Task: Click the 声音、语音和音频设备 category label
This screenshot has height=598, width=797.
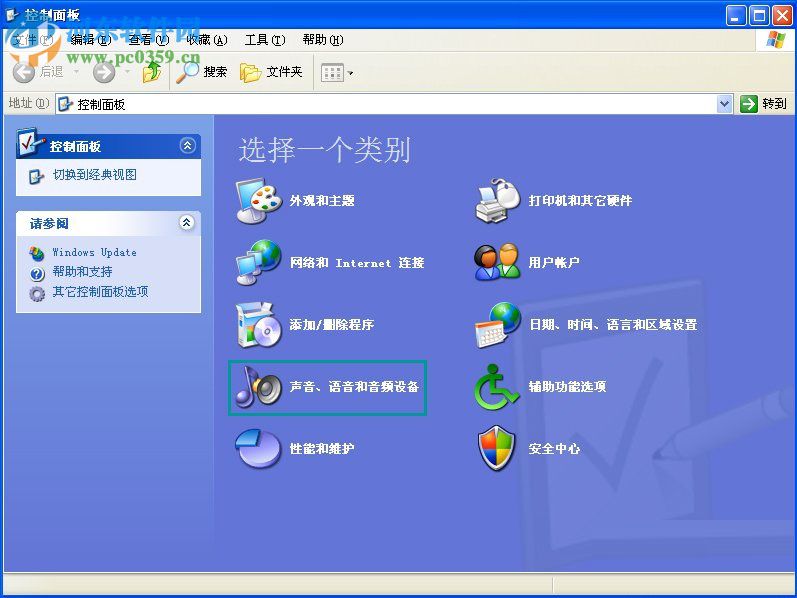Action: pyautogui.click(x=354, y=386)
